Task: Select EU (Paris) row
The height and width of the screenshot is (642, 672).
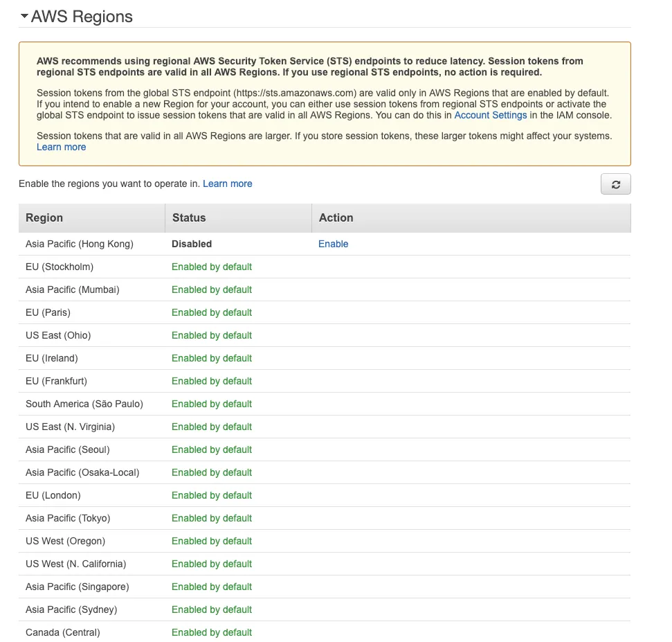Action: (x=325, y=312)
